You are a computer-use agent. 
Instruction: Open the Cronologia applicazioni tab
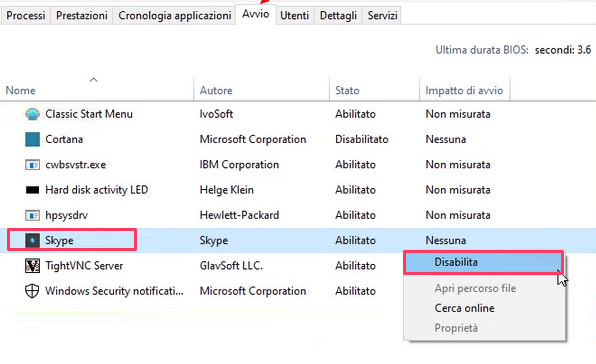174,16
